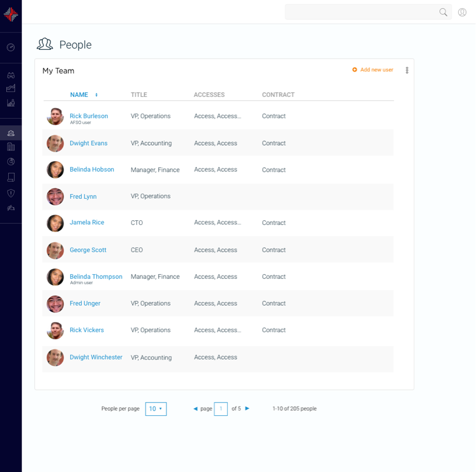476x472 pixels.
Task: Open the user profile icon
Action: click(462, 12)
